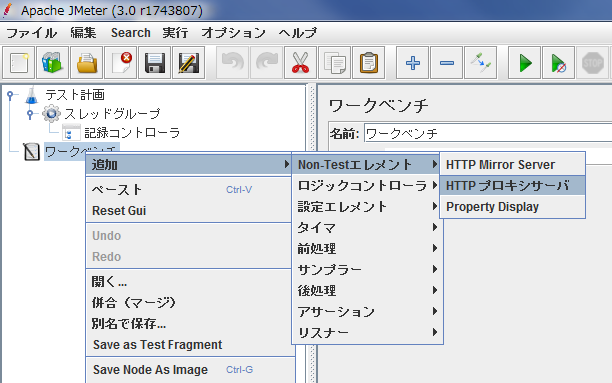This screenshot has width=612, height=383.
Task: Click the Stop sign toolbar icon
Action: pos(592,63)
